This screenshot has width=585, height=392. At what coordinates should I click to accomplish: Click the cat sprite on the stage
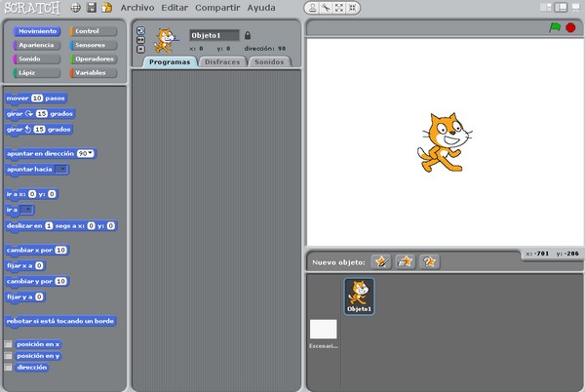click(x=444, y=142)
